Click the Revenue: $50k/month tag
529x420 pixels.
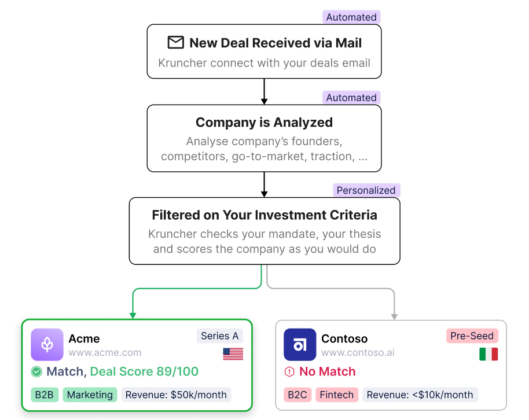pos(176,395)
